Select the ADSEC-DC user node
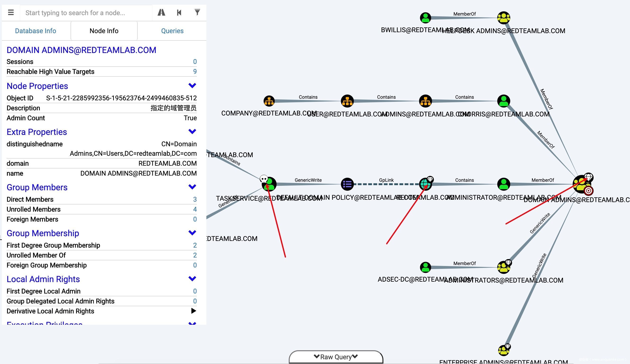630x364 pixels. click(x=425, y=267)
